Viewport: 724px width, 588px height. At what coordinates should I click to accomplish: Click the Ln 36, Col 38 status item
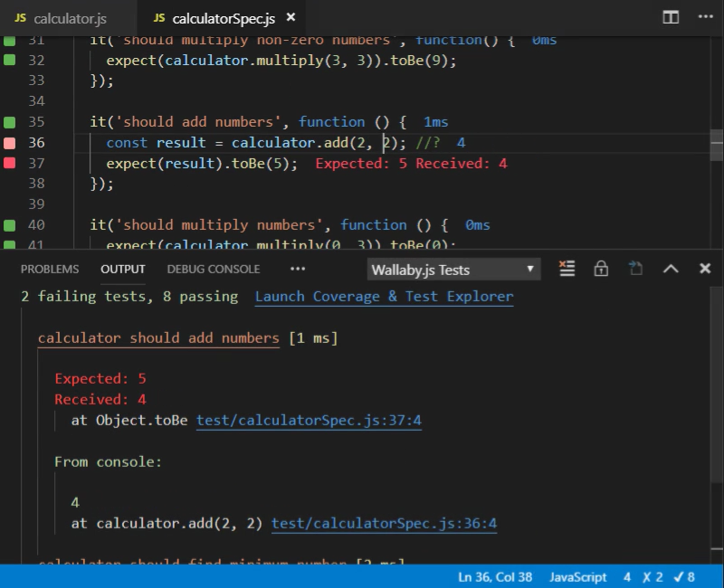click(495, 577)
